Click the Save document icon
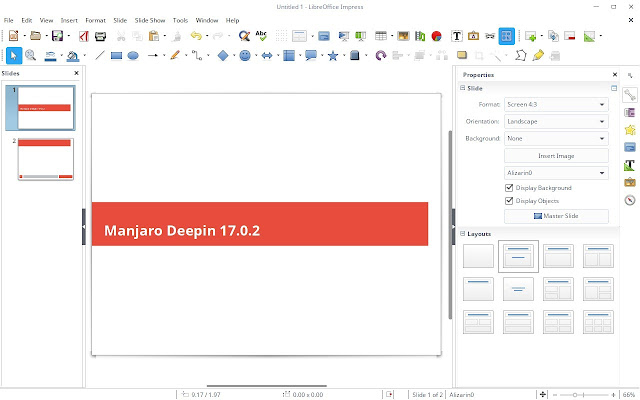 click(58, 36)
